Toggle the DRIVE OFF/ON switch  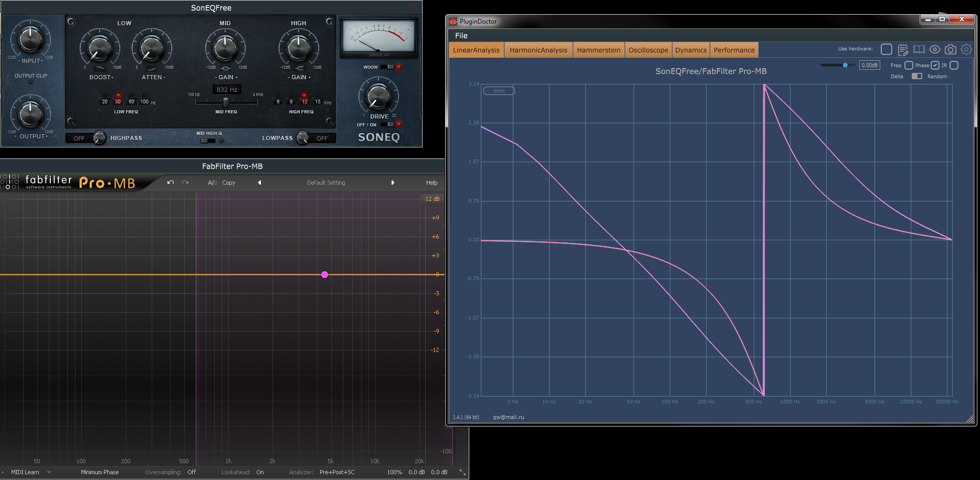387,124
